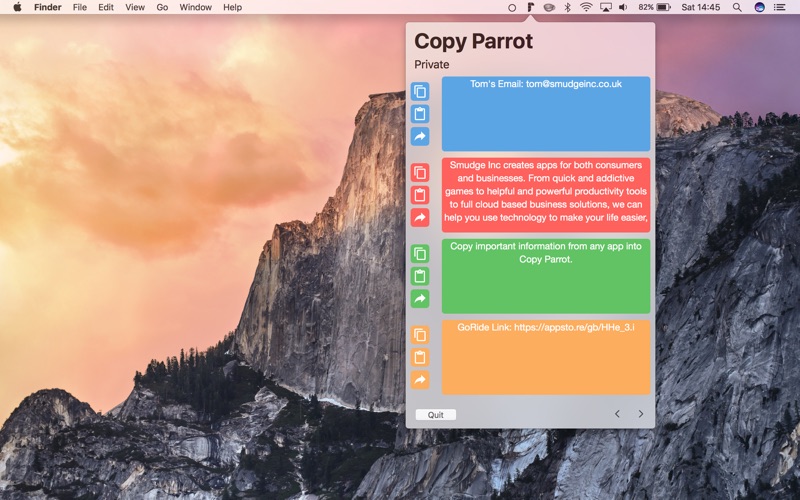Paste into the green clip slot

click(x=420, y=276)
